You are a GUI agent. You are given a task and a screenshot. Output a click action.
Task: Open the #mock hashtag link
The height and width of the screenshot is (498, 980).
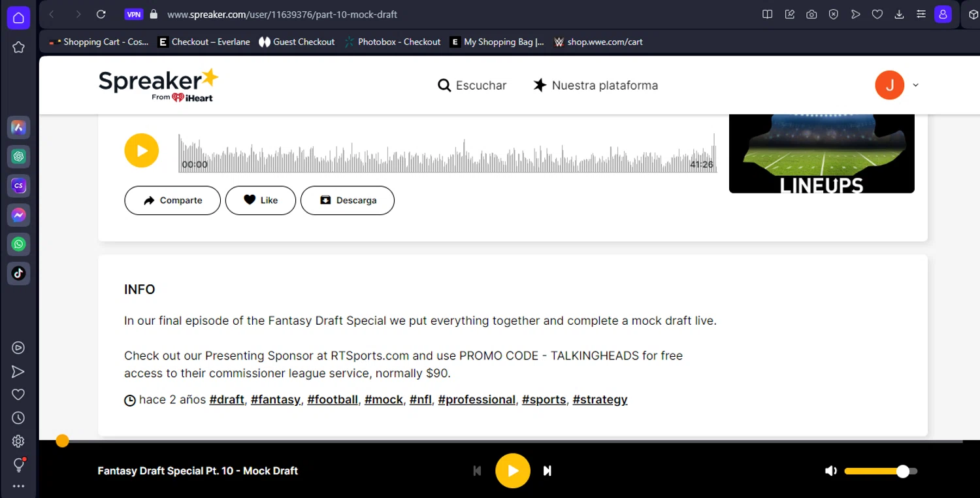point(384,400)
